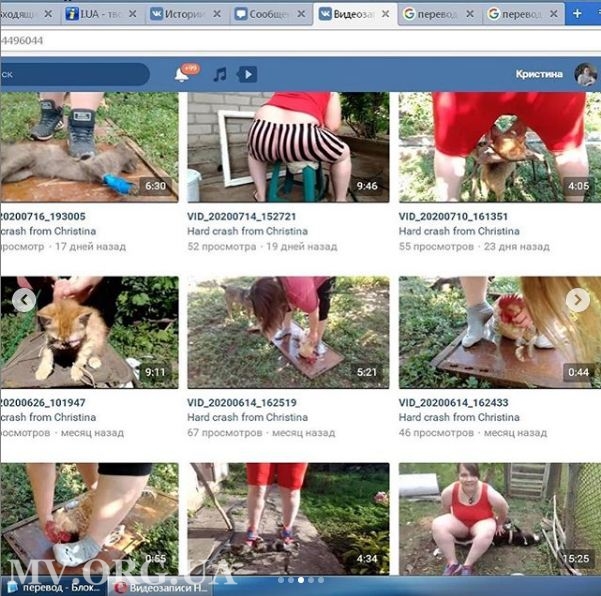The width and height of the screenshot is (601, 596).
Task: Click the VK search field
Action: click(70, 74)
